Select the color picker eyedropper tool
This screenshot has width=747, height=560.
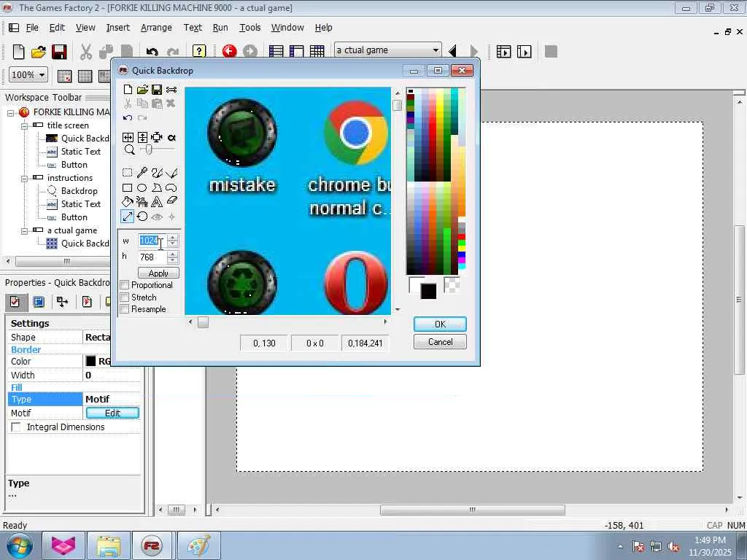pyautogui.click(x=142, y=172)
